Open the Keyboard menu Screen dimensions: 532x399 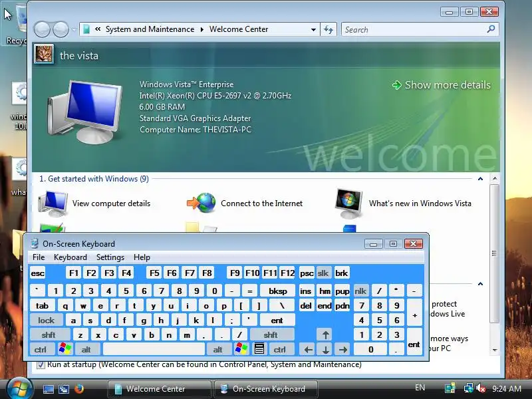point(70,257)
